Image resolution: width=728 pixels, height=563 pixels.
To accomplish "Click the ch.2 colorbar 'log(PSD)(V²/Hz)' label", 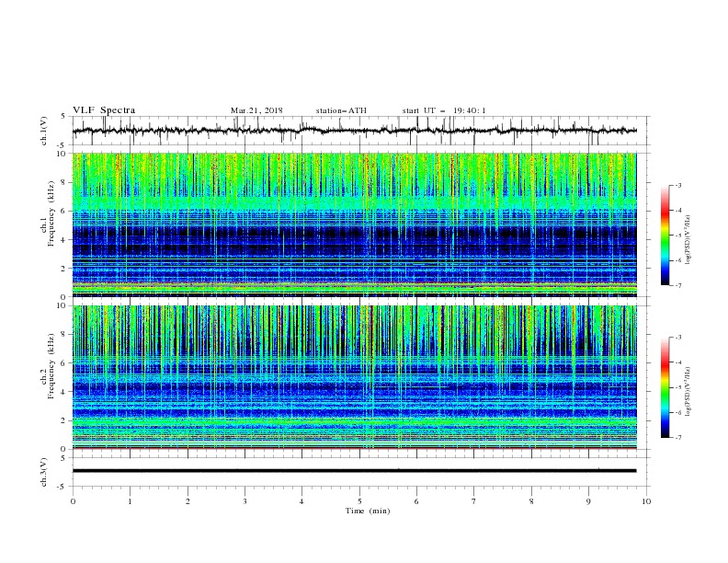I will [688, 392].
